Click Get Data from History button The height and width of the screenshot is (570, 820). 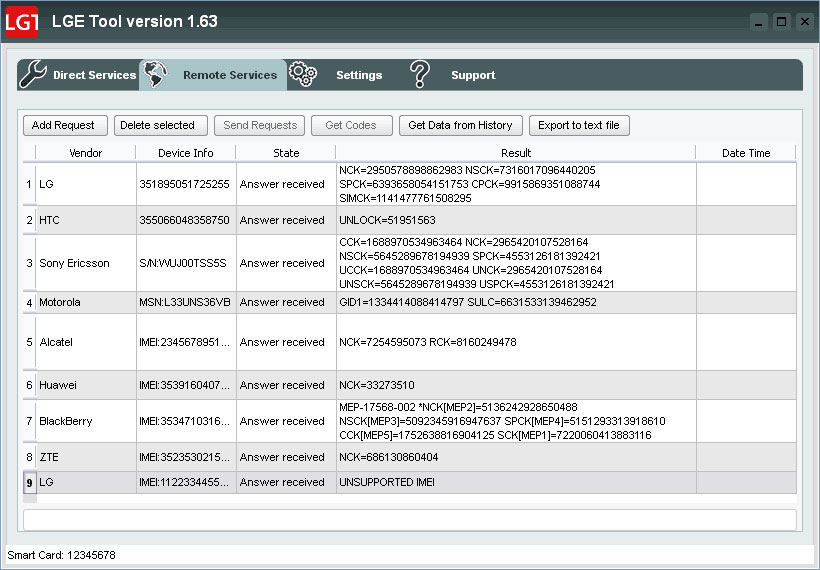461,126
